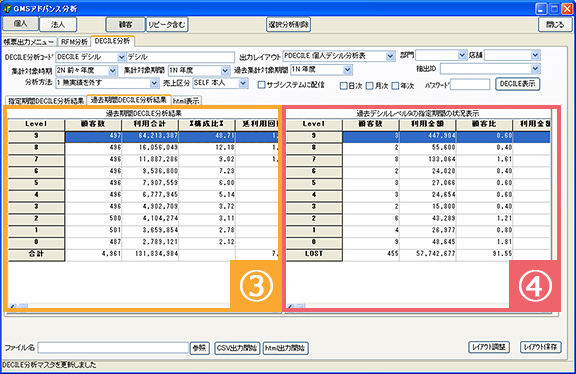Click the パスワード input field
Image resolution: width=576 pixels, height=374 pixels.
(x=470, y=84)
